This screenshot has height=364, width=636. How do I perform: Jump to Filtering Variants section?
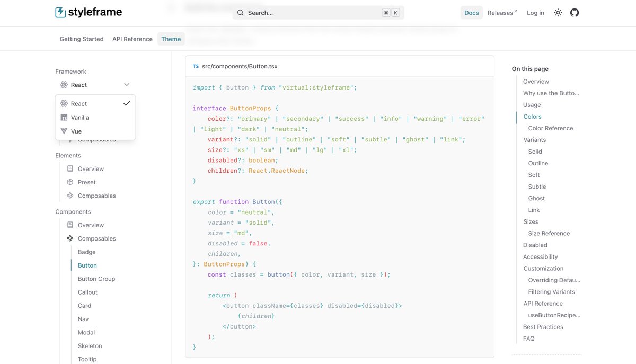pyautogui.click(x=552, y=292)
